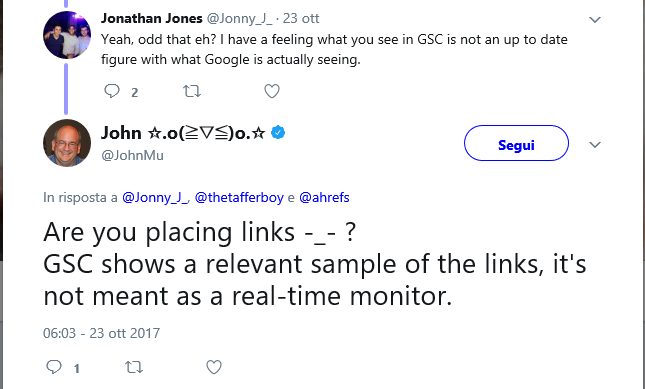This screenshot has width=645, height=389.
Task: Expand options chevron on Jonathan Jones' tweet
Action: pos(595,19)
